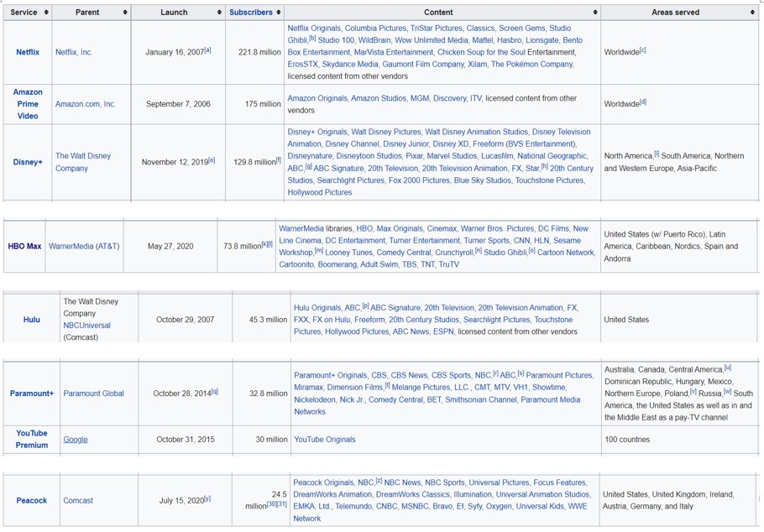This screenshot has width=764, height=532.
Task: Open NBCUniversal link in Hulu row
Action: tap(86, 326)
